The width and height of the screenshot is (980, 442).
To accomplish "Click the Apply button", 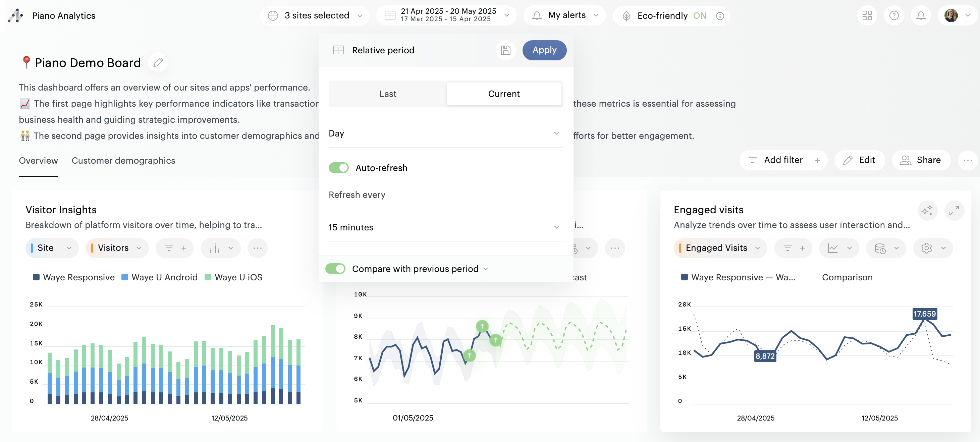I will (544, 50).
